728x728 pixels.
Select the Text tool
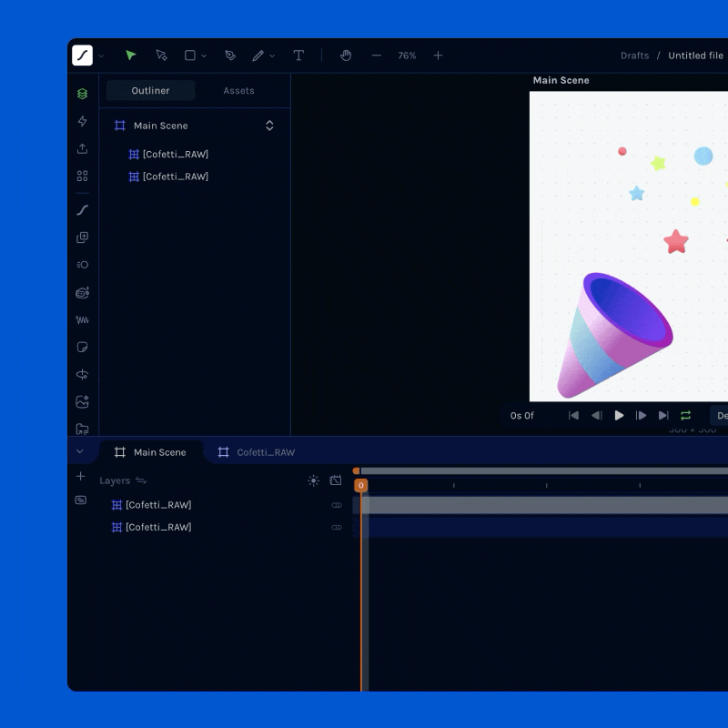[298, 56]
